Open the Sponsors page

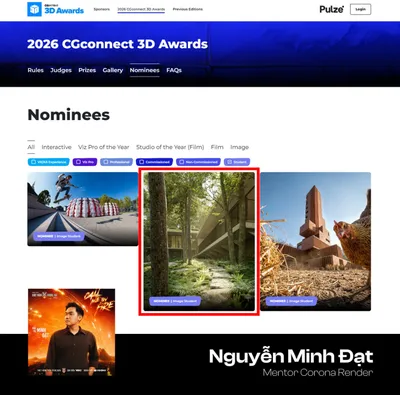coord(102,9)
